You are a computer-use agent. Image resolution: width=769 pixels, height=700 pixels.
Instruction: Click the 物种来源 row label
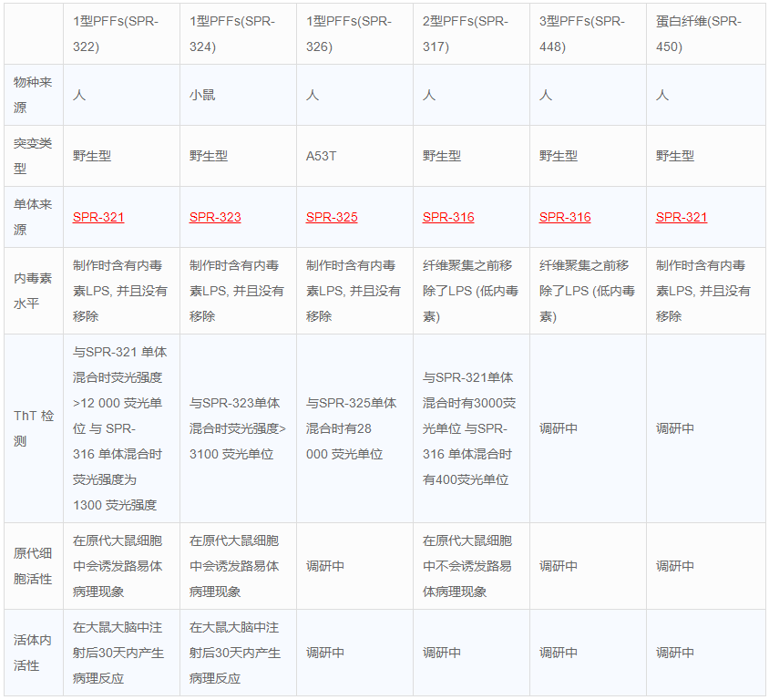tap(33, 94)
